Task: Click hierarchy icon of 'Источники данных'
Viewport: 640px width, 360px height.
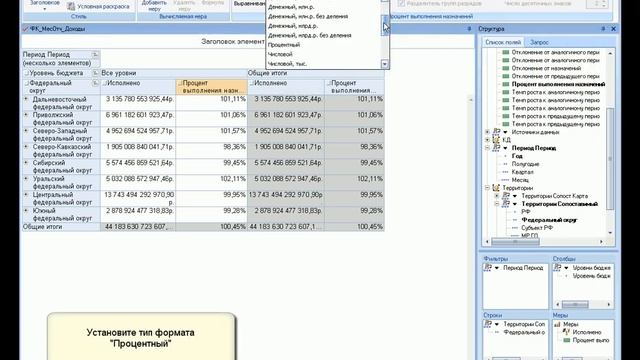Action: (x=497, y=131)
